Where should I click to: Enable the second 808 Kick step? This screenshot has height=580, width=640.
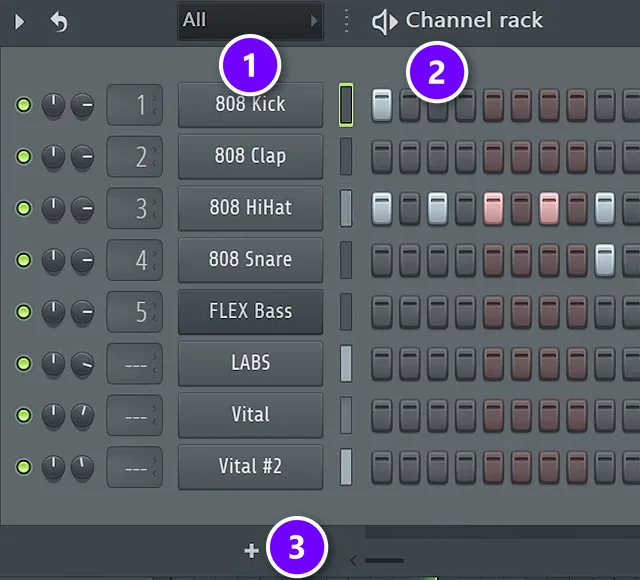point(410,105)
